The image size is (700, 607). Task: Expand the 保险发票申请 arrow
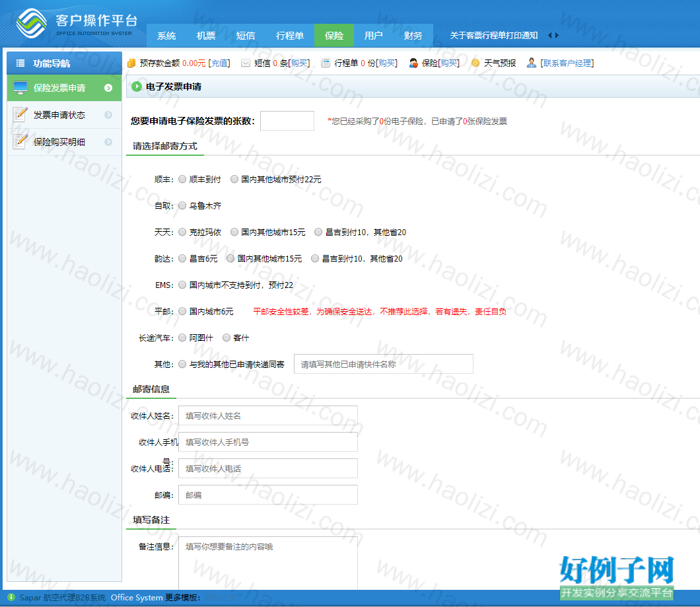pos(108,88)
